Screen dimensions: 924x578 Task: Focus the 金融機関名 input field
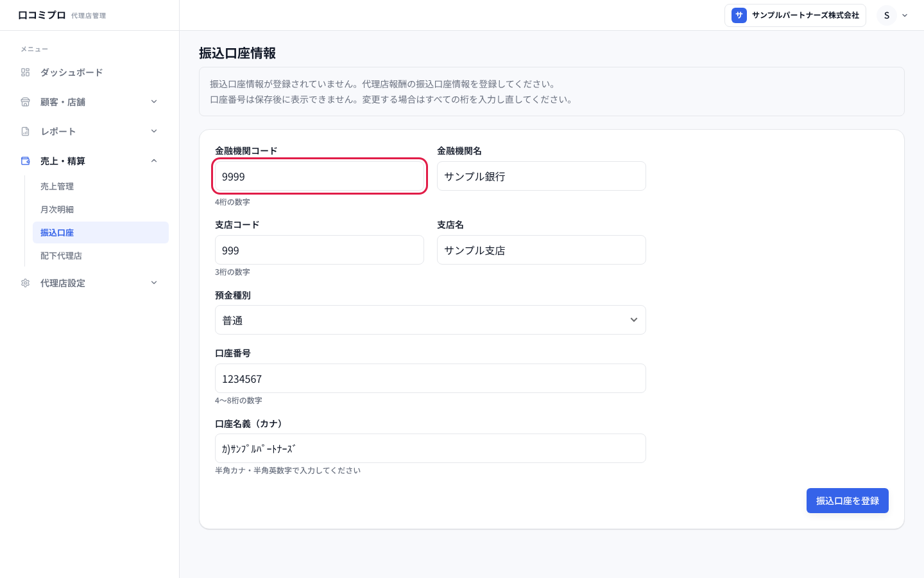pyautogui.click(x=542, y=176)
